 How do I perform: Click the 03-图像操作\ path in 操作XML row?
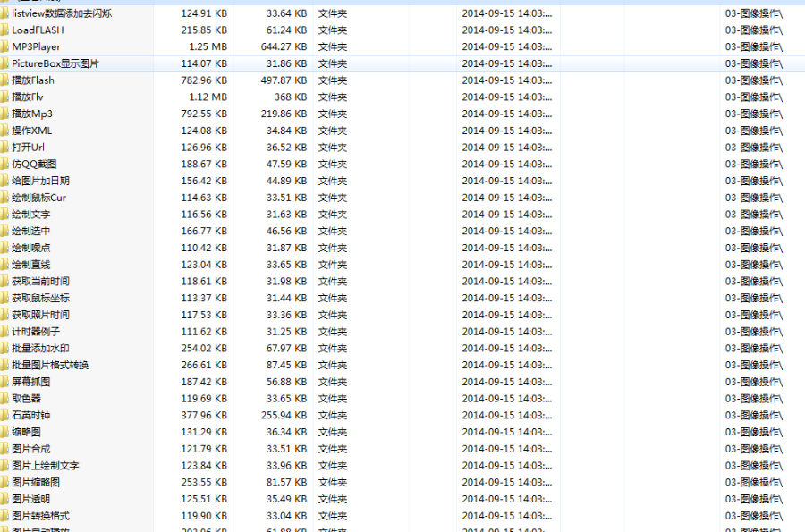(754, 131)
